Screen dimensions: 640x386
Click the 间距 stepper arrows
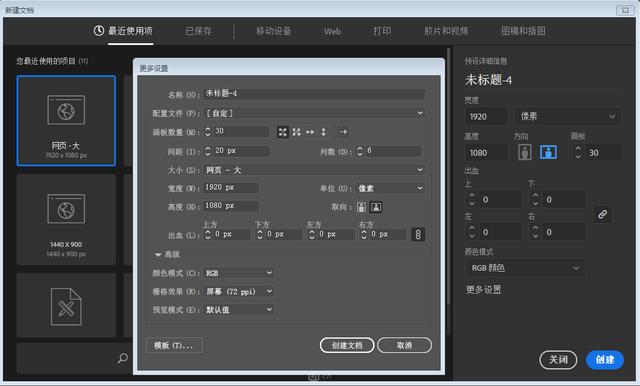(x=208, y=151)
